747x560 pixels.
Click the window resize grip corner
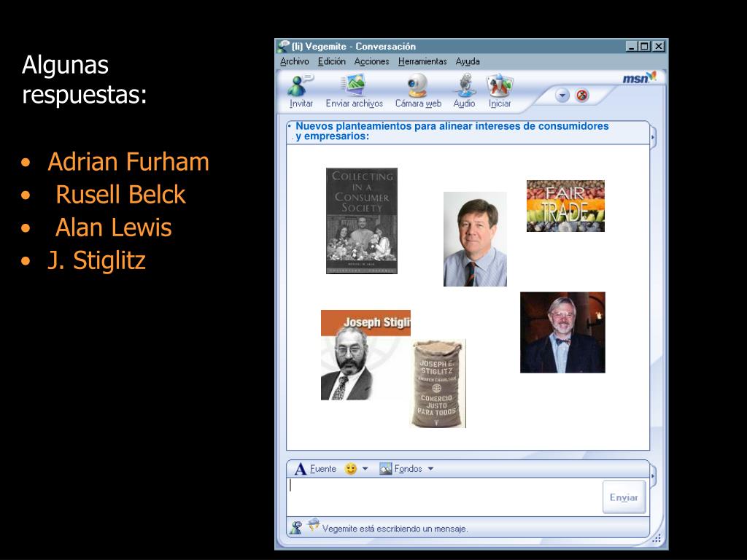coord(657,539)
